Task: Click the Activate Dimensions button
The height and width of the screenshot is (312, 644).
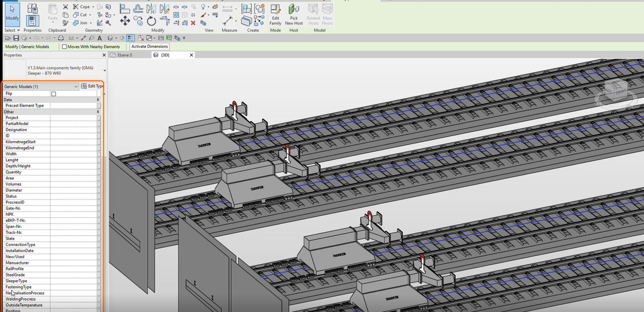Action: [x=149, y=47]
